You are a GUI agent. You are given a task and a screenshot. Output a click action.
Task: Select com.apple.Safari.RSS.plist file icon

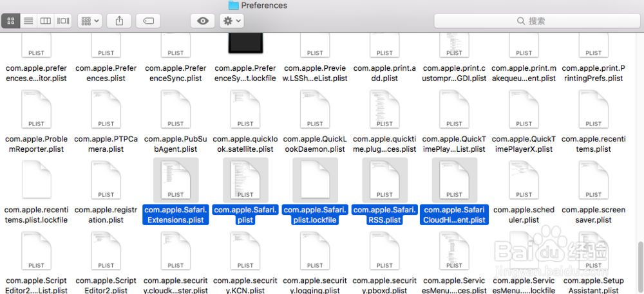(385, 179)
